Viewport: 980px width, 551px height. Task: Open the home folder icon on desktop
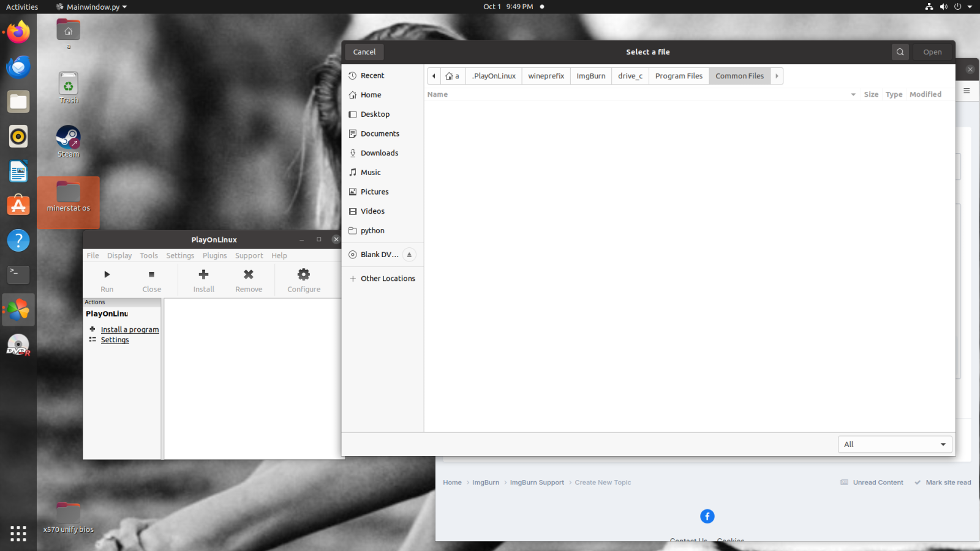click(x=69, y=34)
